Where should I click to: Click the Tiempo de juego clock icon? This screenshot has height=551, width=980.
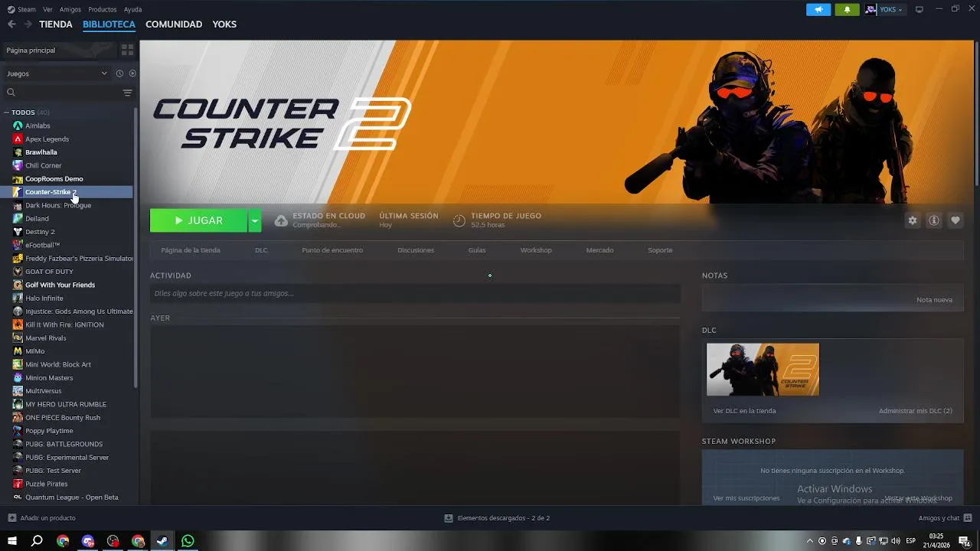tap(459, 220)
